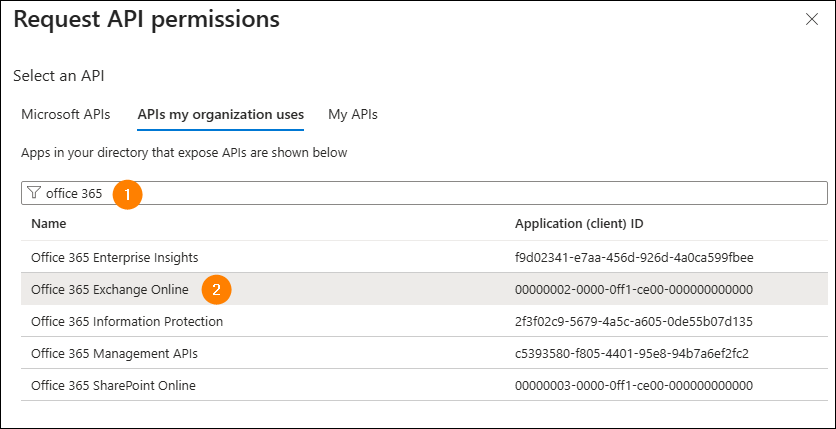Close the Request API permissions panel
This screenshot has width=836, height=429.
click(809, 19)
